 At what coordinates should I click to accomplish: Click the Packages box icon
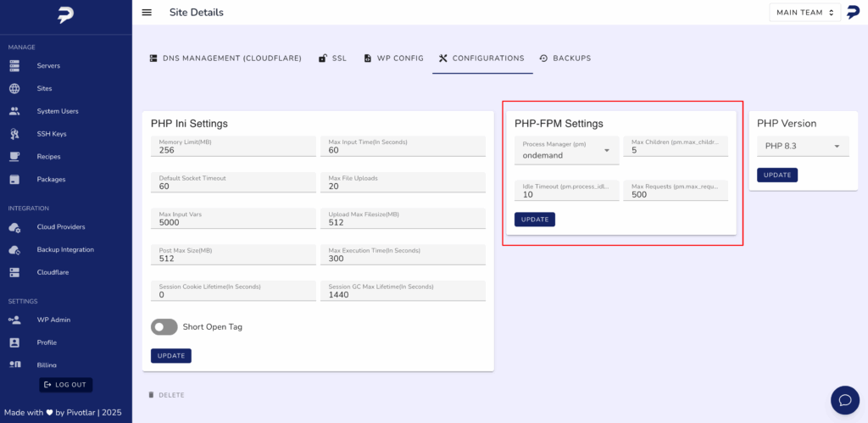[x=14, y=180]
